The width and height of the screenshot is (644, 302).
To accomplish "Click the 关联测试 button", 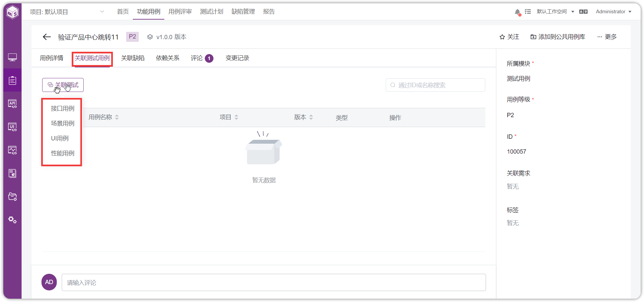I will click(63, 85).
